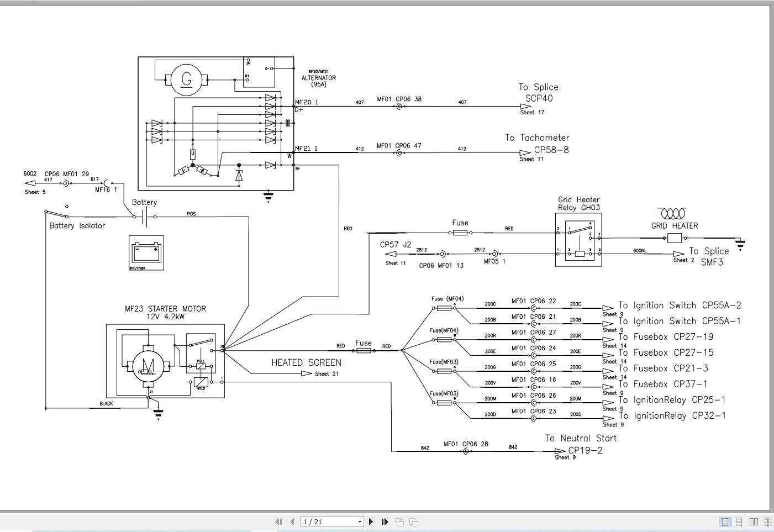This screenshot has height=532, width=774.
Task: Click the alternator G symbol
Action: pyautogui.click(x=187, y=80)
